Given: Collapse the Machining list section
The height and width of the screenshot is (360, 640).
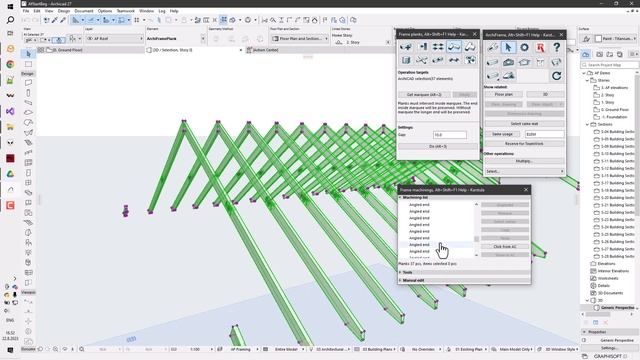Looking at the screenshot, I should tap(400, 198).
